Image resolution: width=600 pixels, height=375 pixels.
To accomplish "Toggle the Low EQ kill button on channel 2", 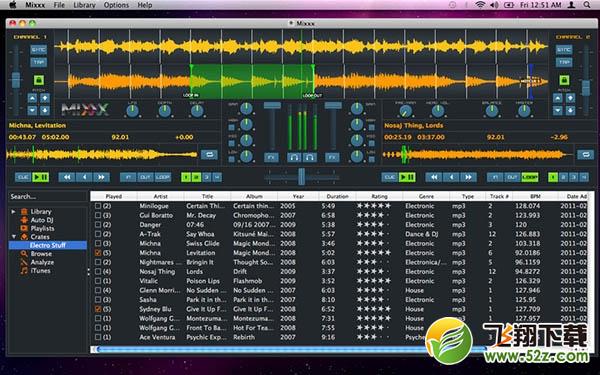I will pyautogui.click(x=372, y=159).
